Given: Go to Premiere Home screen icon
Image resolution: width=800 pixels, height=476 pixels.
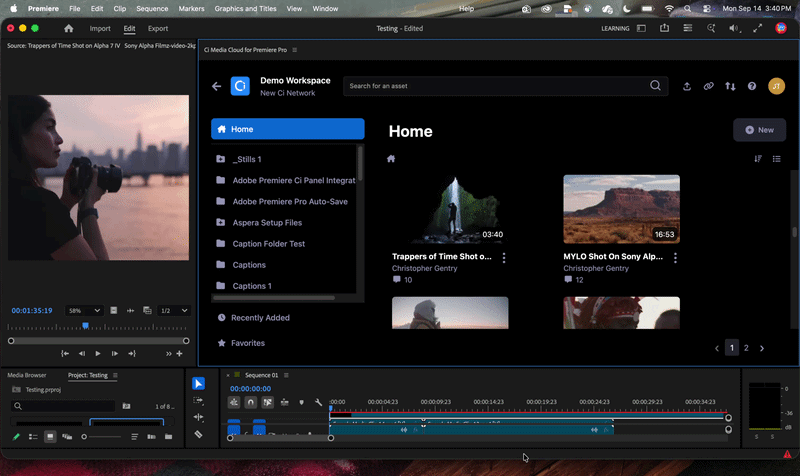Looking at the screenshot, I should (x=68, y=29).
